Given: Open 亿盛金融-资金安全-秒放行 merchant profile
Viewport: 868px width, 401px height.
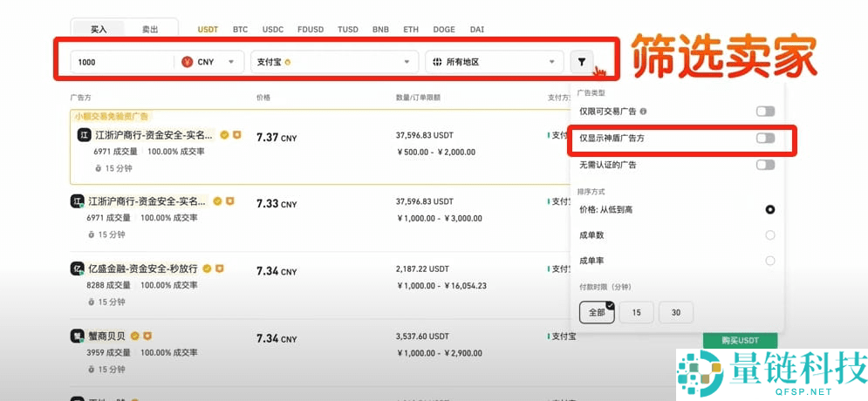Looking at the screenshot, I should [x=143, y=268].
